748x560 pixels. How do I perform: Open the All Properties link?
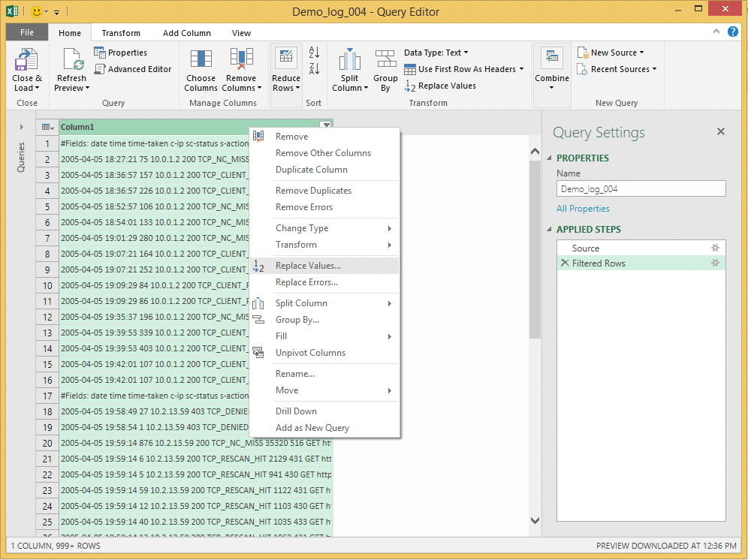click(x=583, y=209)
